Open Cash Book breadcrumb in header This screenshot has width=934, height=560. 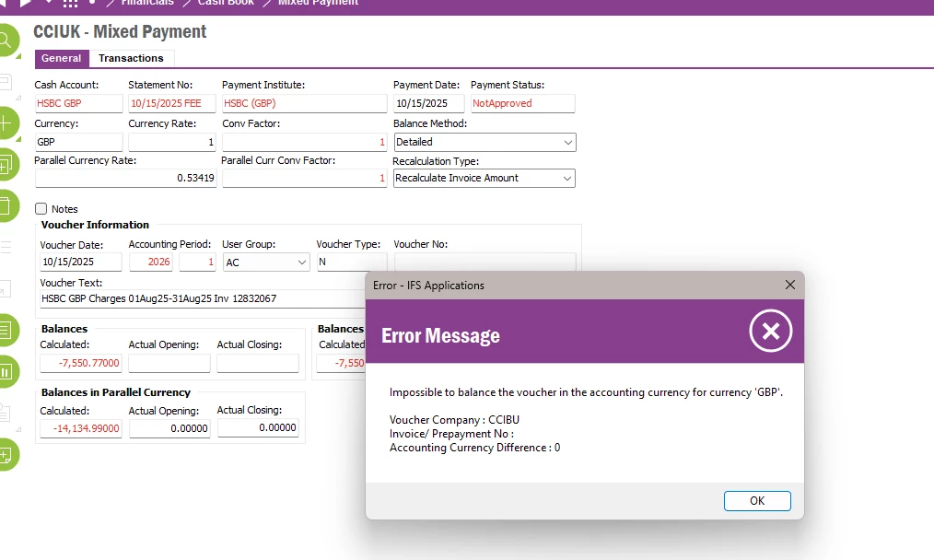pyautogui.click(x=226, y=3)
